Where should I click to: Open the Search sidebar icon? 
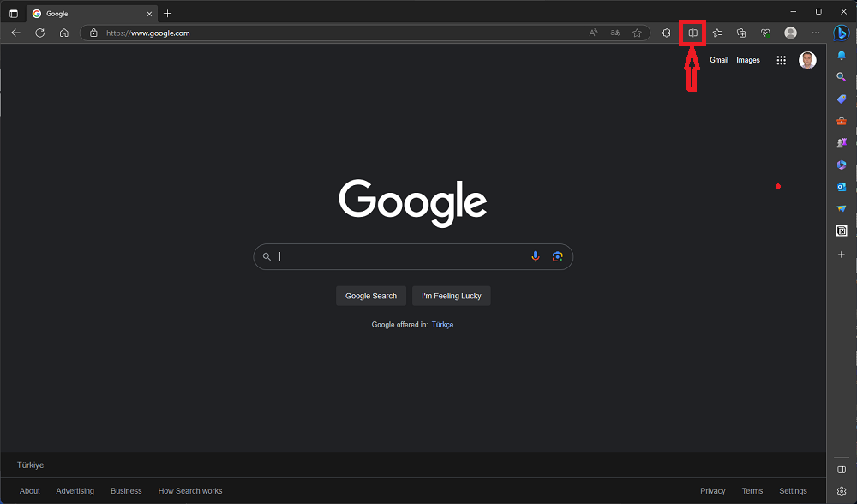[x=841, y=76]
